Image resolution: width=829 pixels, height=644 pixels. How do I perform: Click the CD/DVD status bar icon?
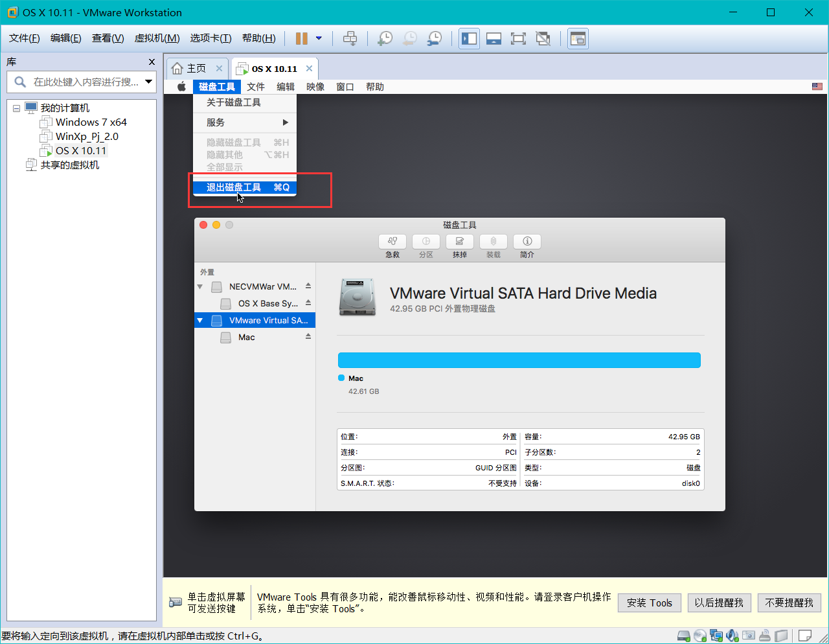700,636
